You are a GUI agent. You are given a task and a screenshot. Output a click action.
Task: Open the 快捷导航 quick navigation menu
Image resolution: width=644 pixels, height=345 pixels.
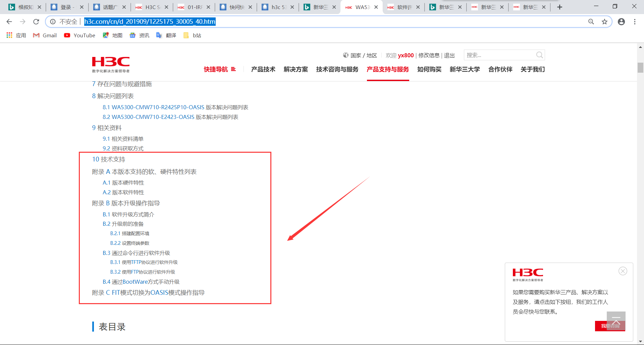pos(220,69)
